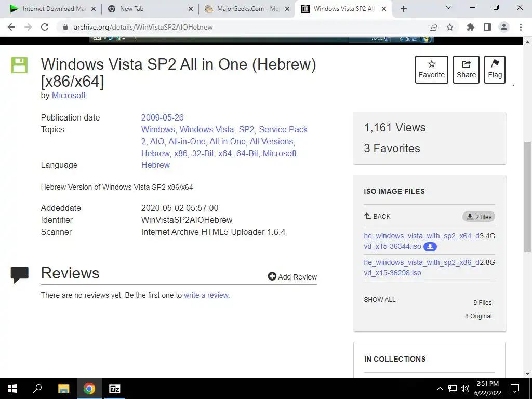Viewport: 532px width, 399px height.
Task: Click the Favorite star button
Action: [432, 70]
